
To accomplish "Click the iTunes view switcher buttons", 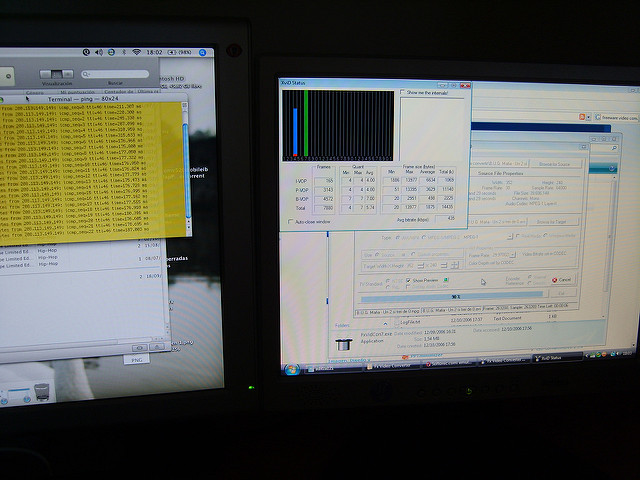I will tap(57, 74).
